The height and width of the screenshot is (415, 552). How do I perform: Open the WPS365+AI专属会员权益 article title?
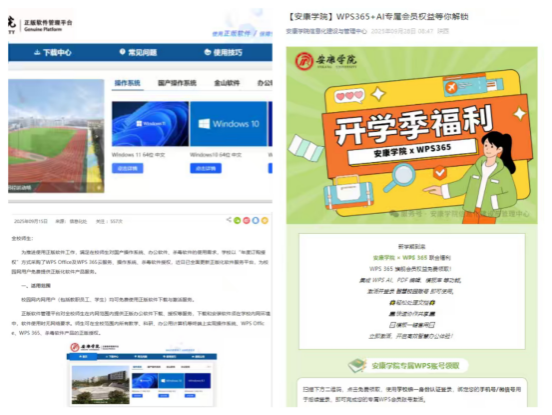pyautogui.click(x=378, y=17)
